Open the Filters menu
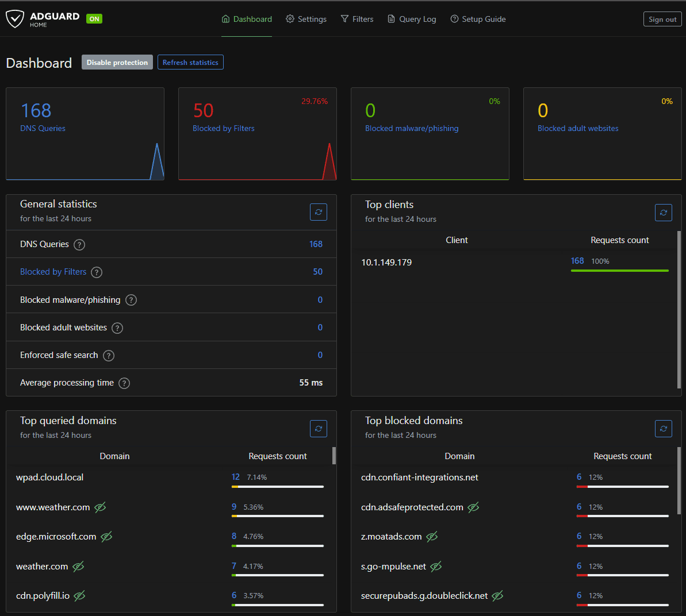686x616 pixels. click(x=357, y=19)
